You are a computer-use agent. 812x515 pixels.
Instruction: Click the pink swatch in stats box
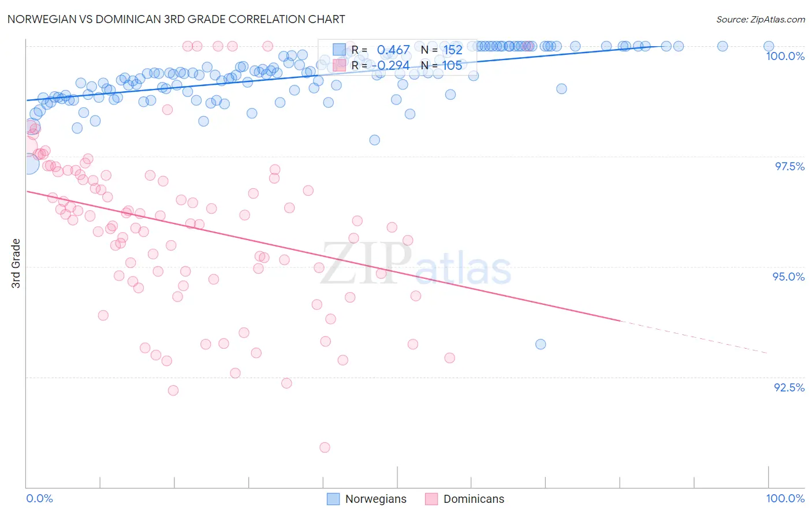coord(339,65)
